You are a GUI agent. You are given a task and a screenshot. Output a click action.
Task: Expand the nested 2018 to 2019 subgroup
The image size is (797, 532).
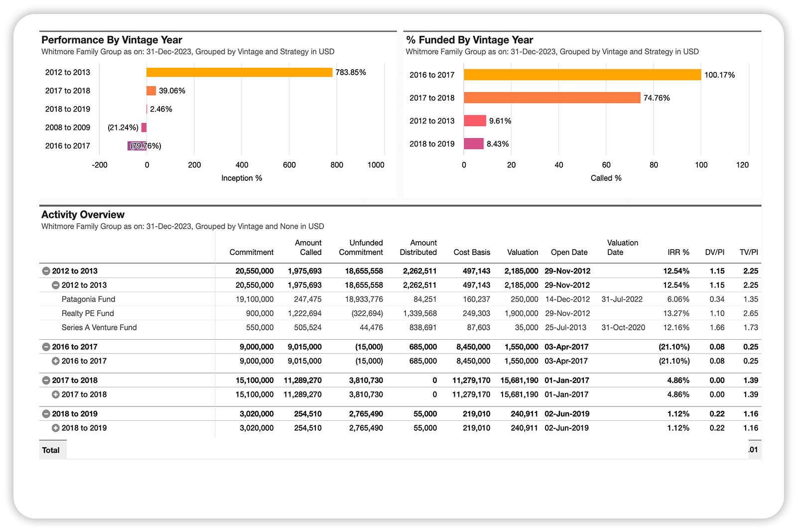(x=56, y=427)
